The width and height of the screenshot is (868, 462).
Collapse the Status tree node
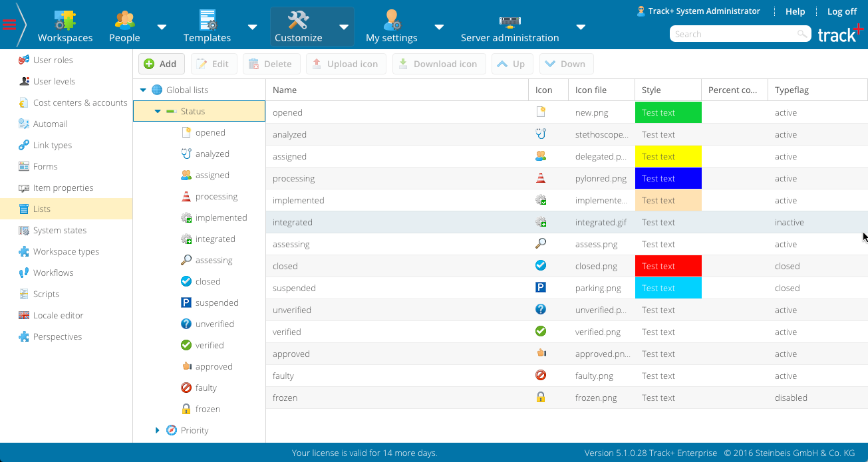click(158, 112)
